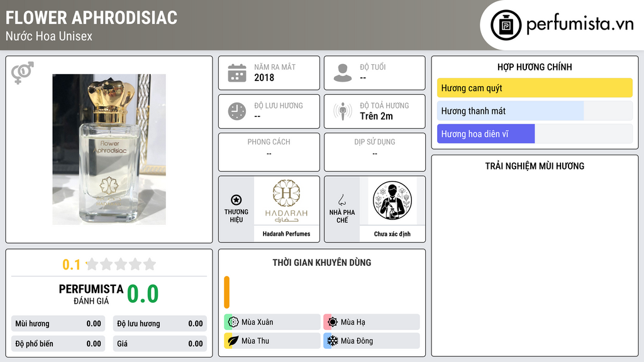Screen dimensions: 644x362
Task: Click the Hương thanh mát accord bar
Action: click(535, 111)
